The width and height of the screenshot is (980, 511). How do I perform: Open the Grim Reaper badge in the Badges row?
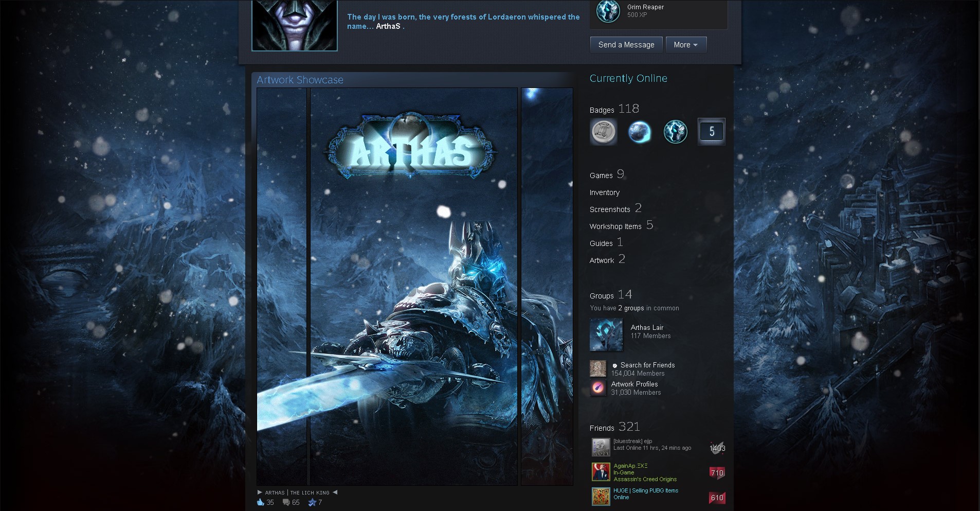click(675, 131)
